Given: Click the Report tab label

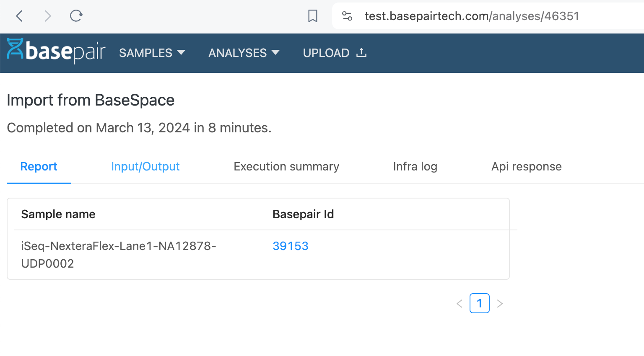Looking at the screenshot, I should [x=39, y=166].
